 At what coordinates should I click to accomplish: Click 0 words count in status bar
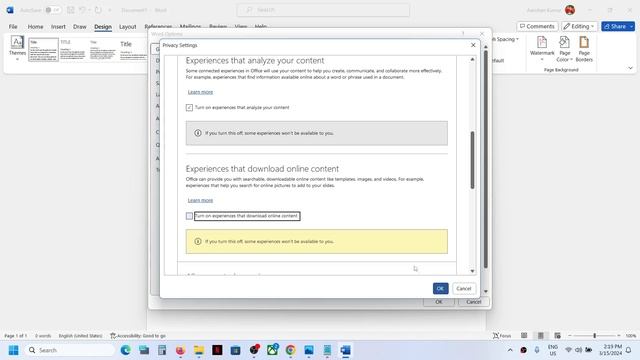(x=43, y=336)
